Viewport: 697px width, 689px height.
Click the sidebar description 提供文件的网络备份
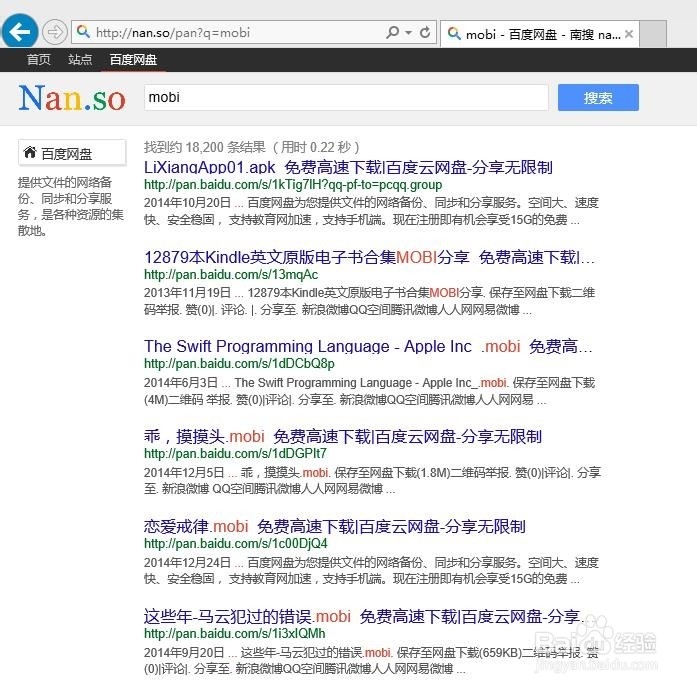click(x=71, y=206)
